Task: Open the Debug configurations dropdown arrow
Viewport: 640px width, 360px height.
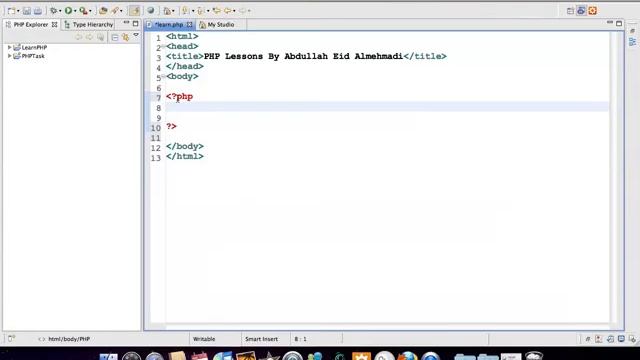Action: pos(60,11)
